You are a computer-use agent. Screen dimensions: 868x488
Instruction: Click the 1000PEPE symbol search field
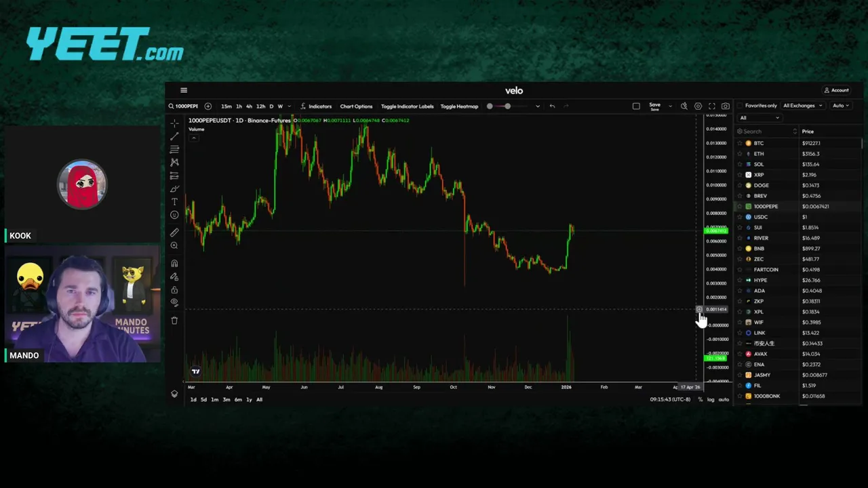(184, 106)
